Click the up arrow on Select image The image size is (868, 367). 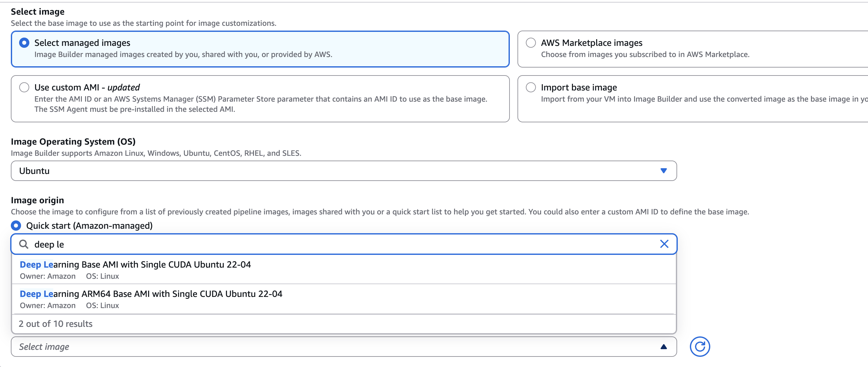pyautogui.click(x=663, y=347)
